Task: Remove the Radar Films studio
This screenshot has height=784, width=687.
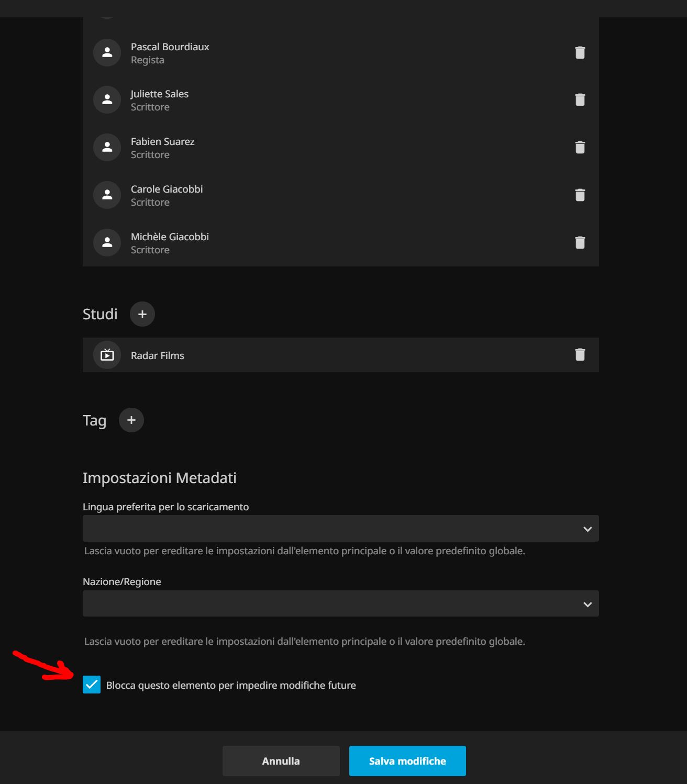Action: 580,355
